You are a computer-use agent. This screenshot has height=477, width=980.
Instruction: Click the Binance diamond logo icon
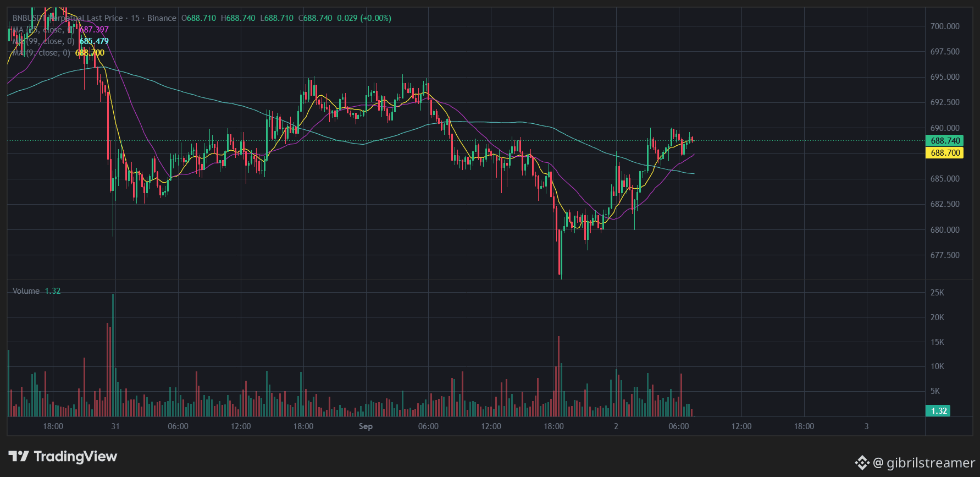point(862,463)
